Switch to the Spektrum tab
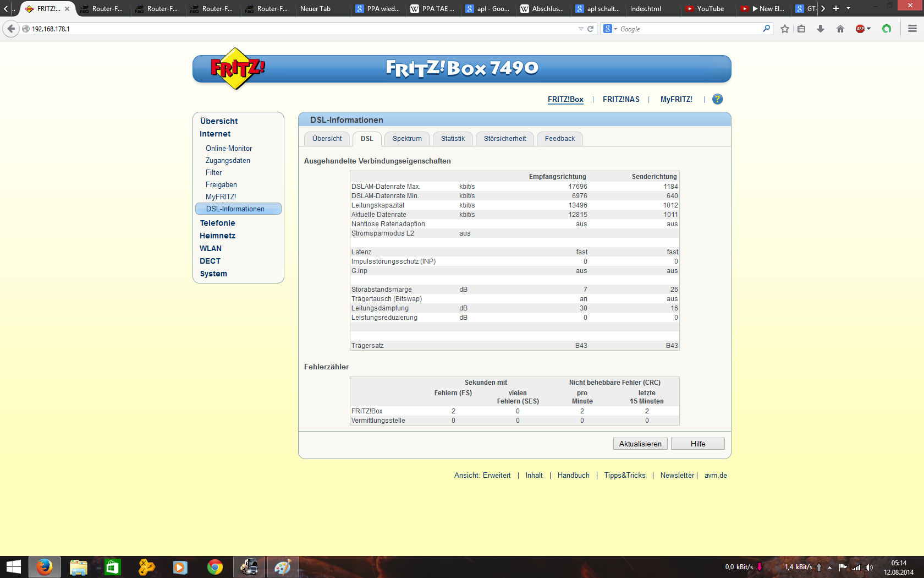 point(407,139)
